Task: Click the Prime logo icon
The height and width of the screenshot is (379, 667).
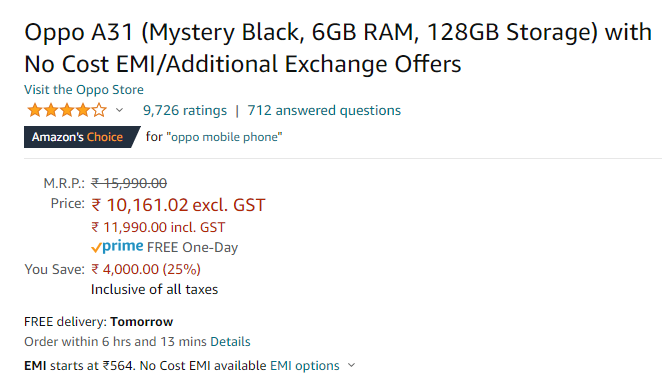Action: click(123, 246)
